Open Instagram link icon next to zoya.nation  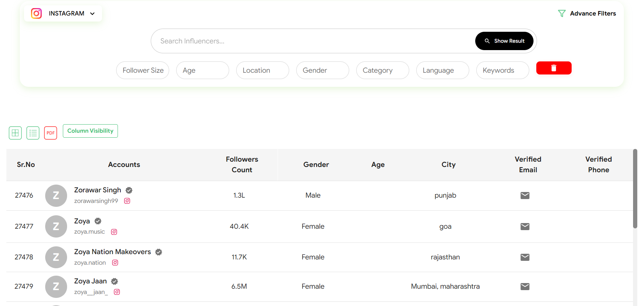(115, 263)
